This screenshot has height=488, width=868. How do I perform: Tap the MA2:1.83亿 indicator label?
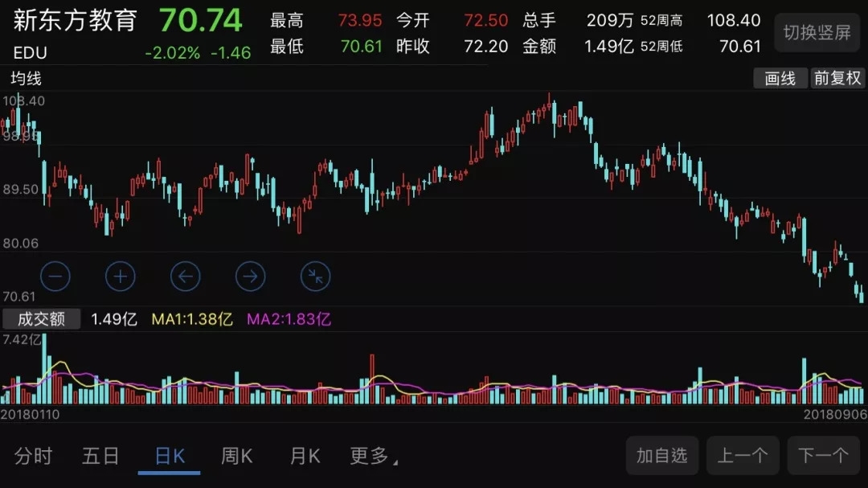(x=289, y=319)
